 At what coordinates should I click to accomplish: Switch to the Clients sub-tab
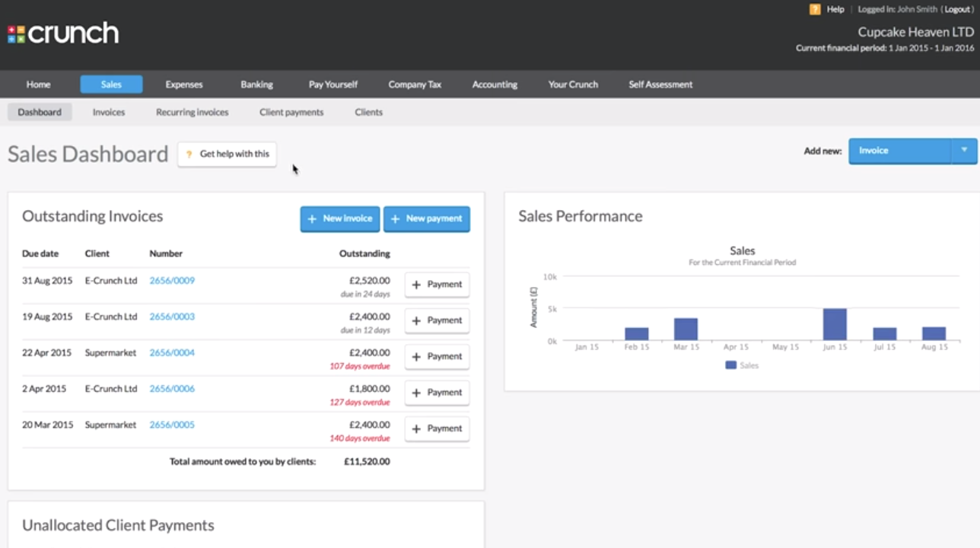(368, 112)
